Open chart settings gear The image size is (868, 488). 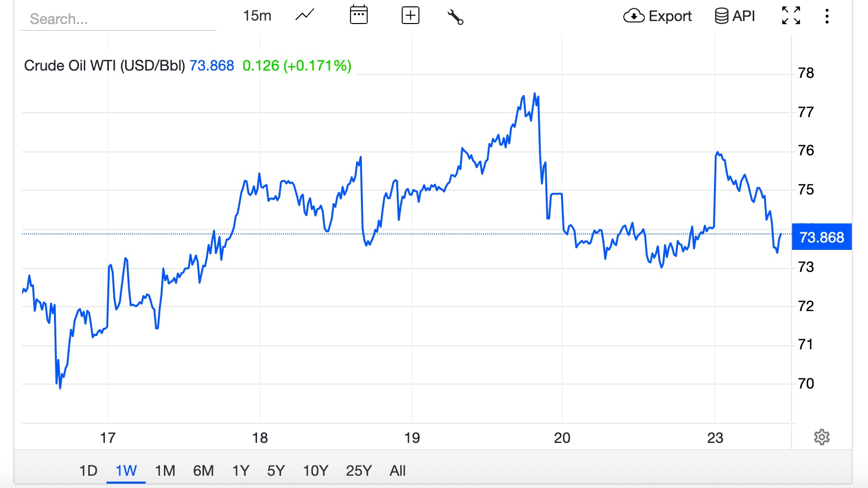(x=821, y=437)
